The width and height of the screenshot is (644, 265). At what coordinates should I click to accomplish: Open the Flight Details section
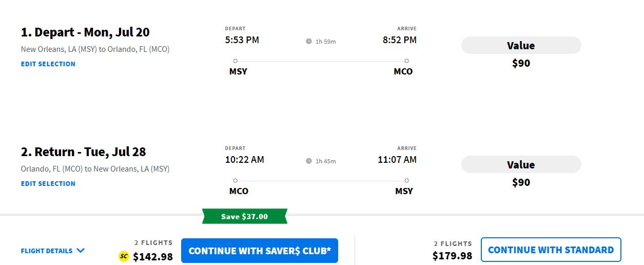click(x=47, y=251)
